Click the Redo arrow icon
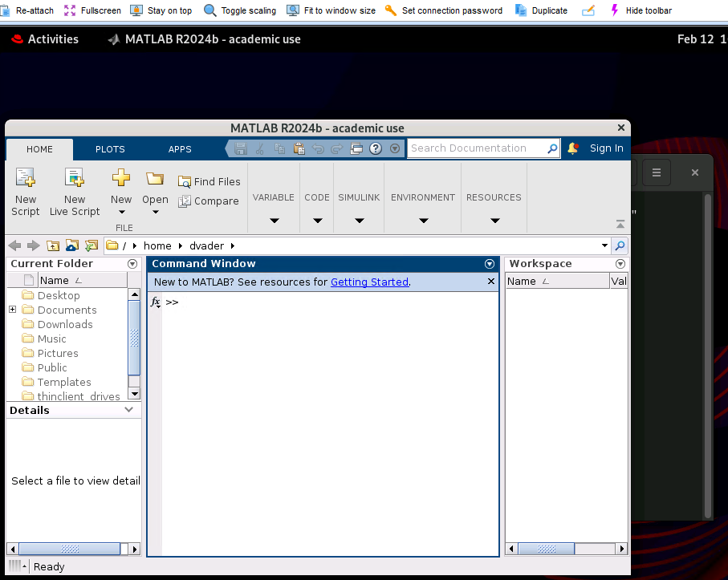Image resolution: width=728 pixels, height=580 pixels. coord(336,148)
